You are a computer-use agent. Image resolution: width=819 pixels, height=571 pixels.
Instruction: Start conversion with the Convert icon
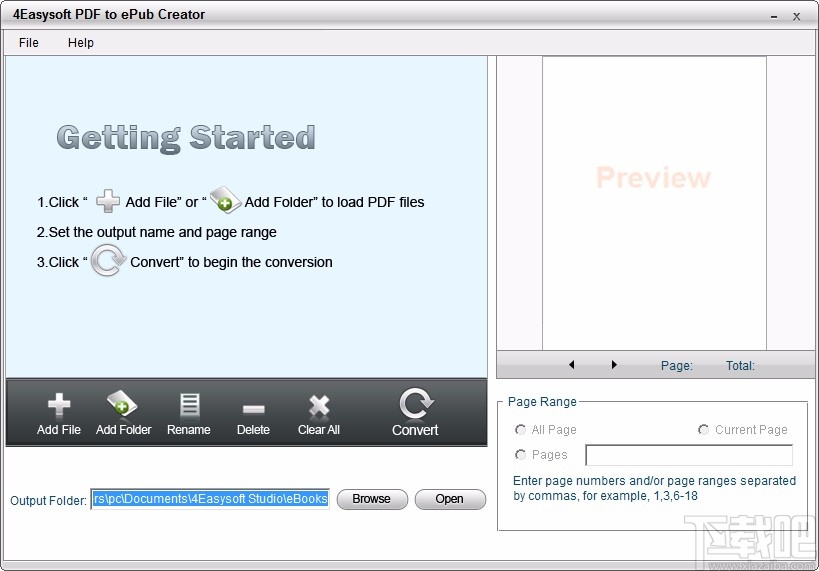416,403
